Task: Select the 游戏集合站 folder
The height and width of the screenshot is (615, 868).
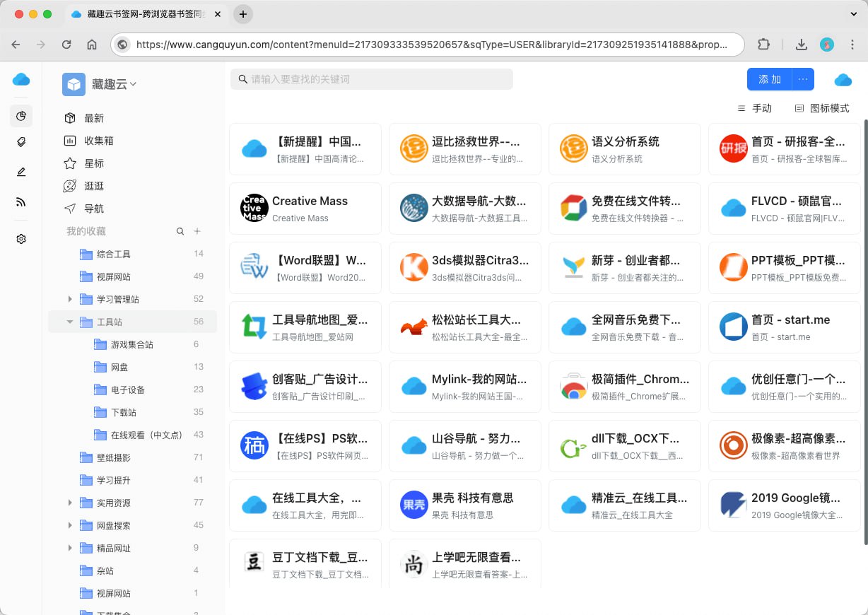Action: pyautogui.click(x=133, y=344)
